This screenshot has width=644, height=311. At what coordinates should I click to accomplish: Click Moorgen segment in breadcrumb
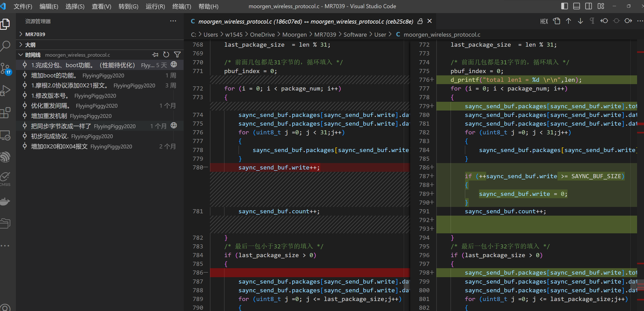coord(294,35)
